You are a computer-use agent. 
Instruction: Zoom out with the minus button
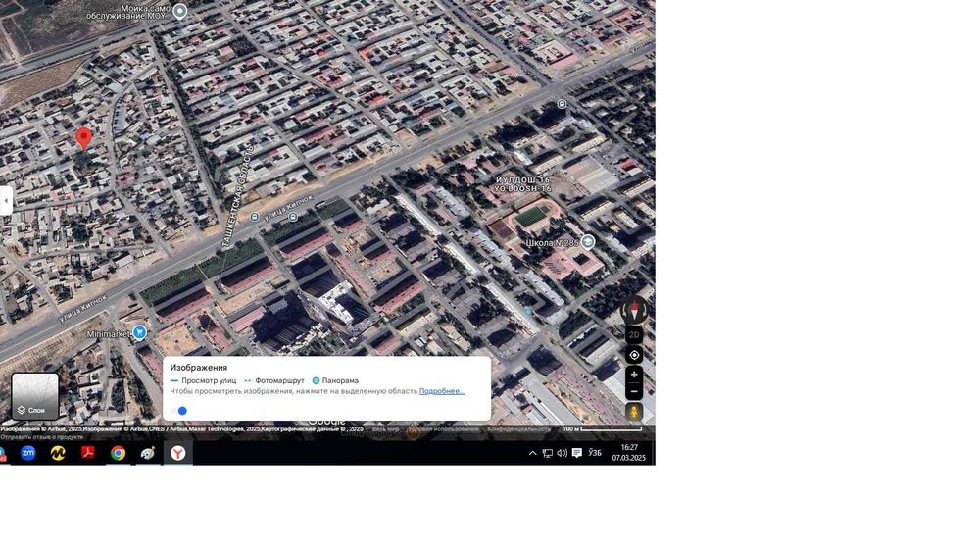pos(634,391)
